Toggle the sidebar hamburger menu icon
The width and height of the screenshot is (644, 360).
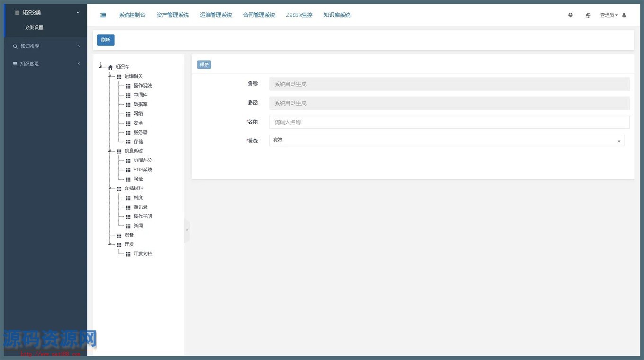pos(103,15)
